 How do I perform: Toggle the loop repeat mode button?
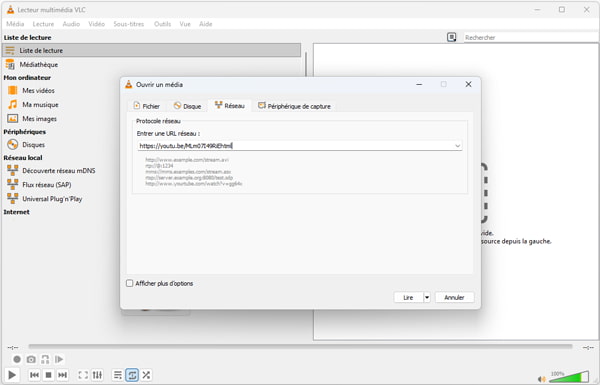(x=132, y=375)
